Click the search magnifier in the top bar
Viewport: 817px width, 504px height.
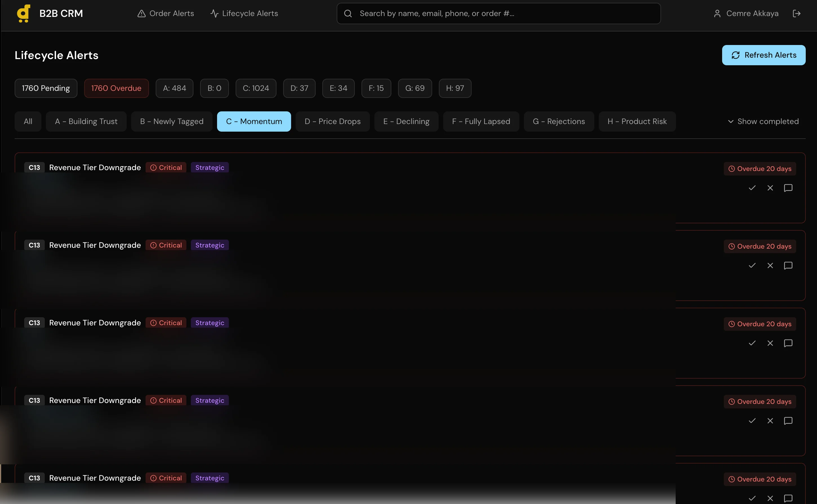pos(348,13)
